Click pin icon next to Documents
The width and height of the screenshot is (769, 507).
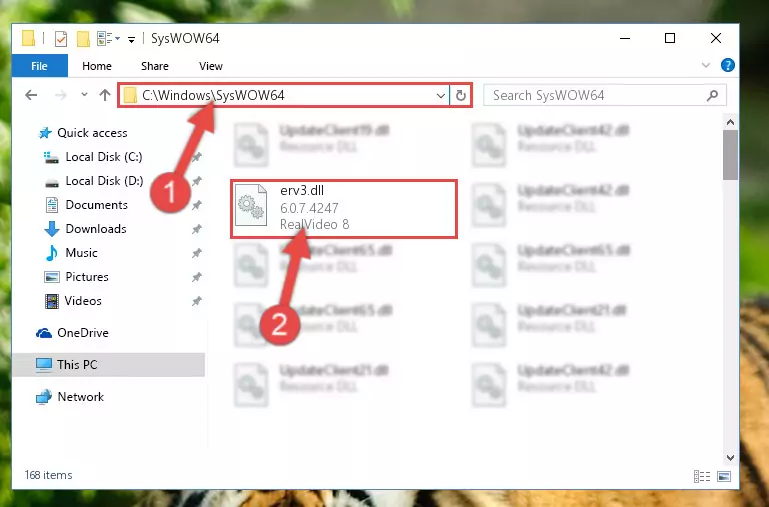tap(197, 205)
